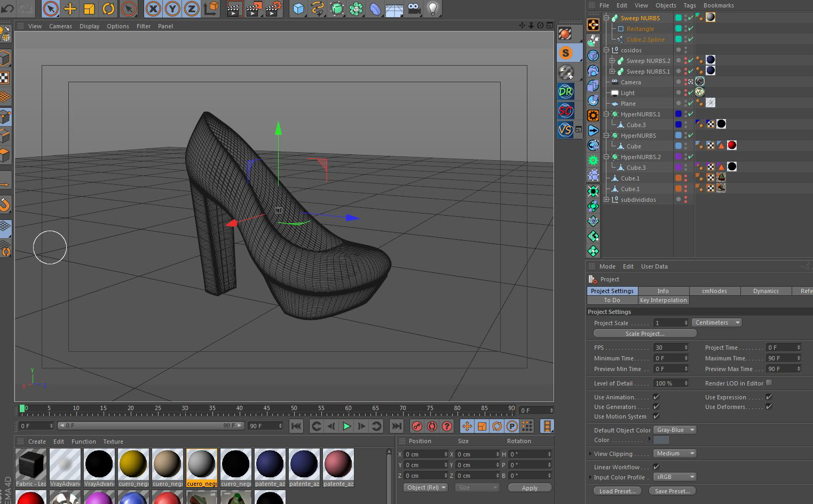Select the Move tool in top toolbar
813x504 pixels.
[70, 9]
